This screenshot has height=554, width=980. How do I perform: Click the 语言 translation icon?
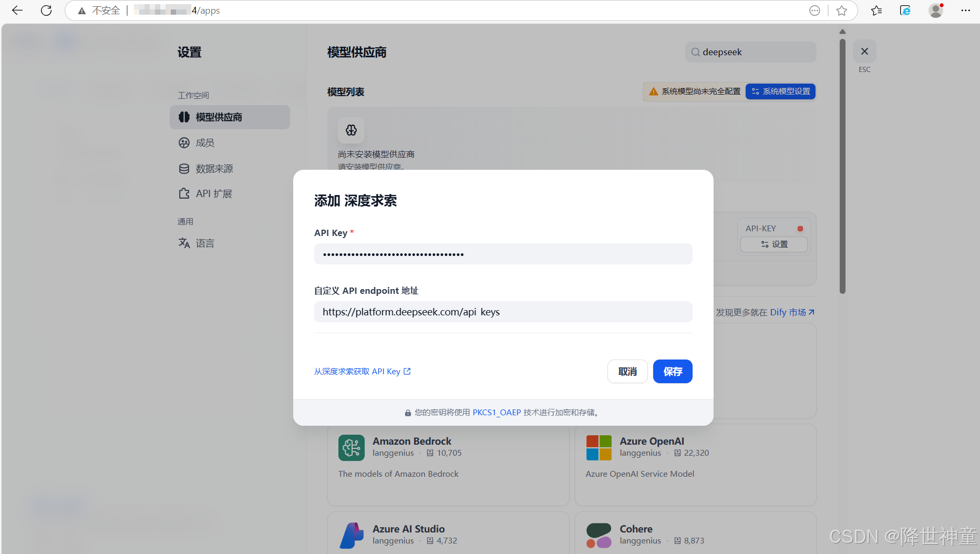(184, 242)
